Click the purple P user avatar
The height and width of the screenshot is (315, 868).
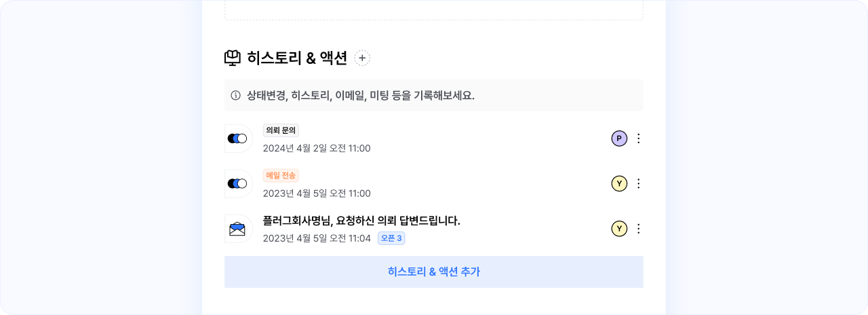[x=619, y=138]
